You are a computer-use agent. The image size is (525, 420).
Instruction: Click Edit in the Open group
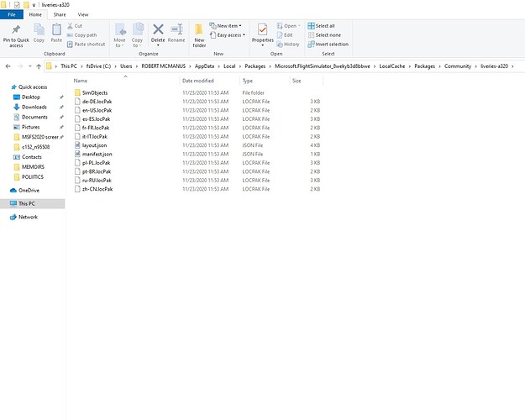[285, 34]
